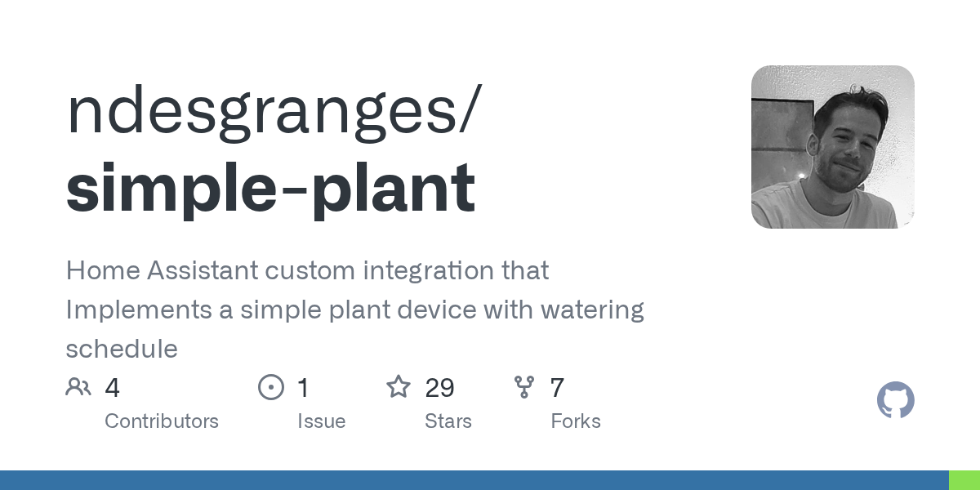Click the Contributors label
This screenshot has width=980, height=490.
[162, 421]
